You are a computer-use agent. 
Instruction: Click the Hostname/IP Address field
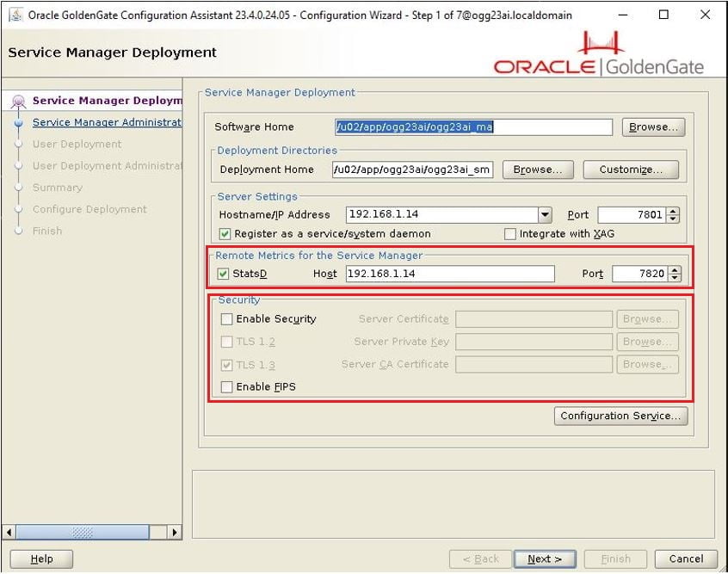coord(442,214)
